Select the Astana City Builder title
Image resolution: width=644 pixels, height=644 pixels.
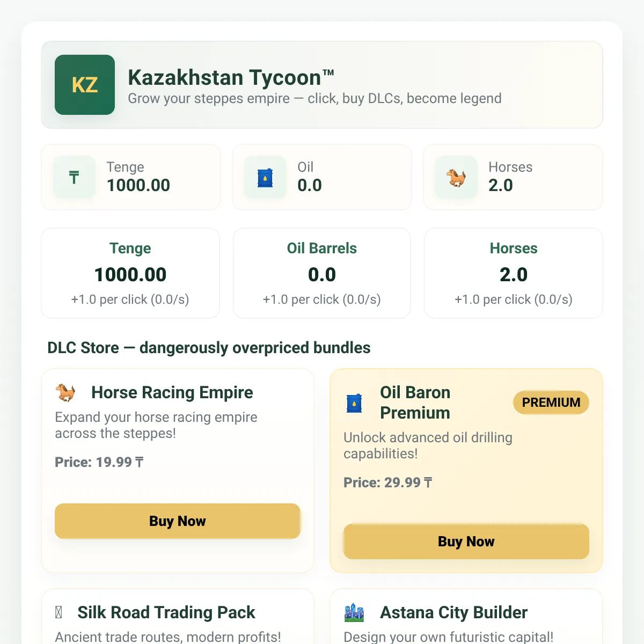point(454,612)
